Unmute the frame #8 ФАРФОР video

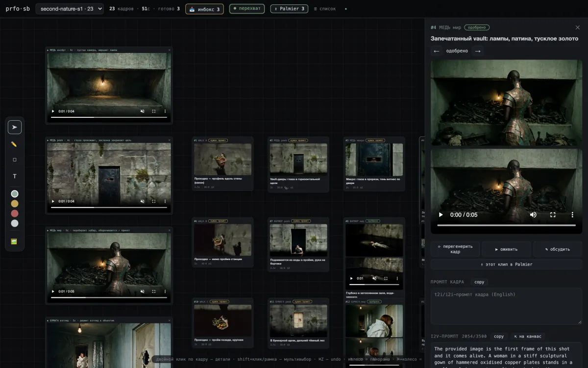pos(375,278)
